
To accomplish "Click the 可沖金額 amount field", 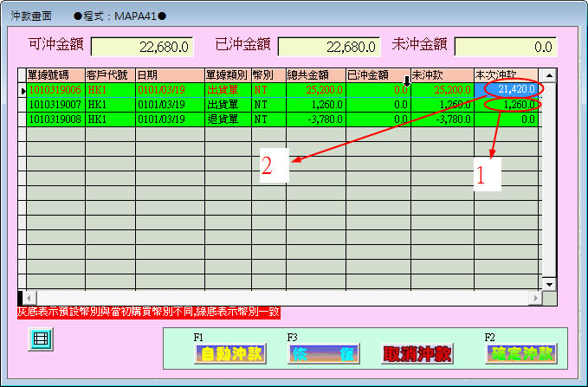I will coord(141,47).
